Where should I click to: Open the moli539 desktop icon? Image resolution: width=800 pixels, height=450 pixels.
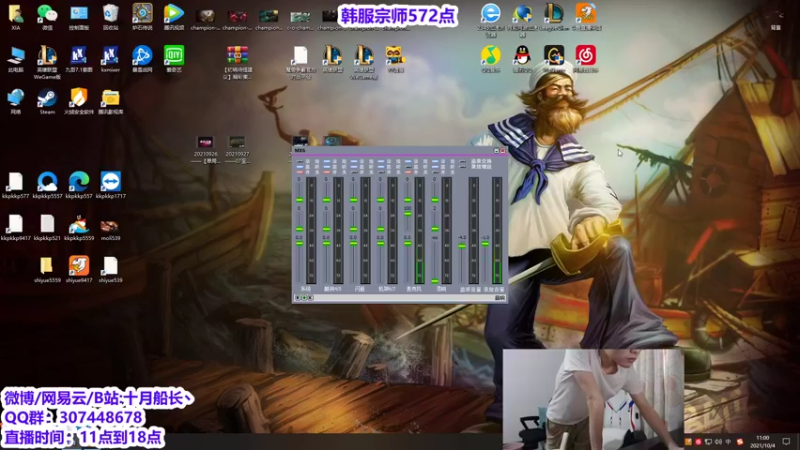110,229
